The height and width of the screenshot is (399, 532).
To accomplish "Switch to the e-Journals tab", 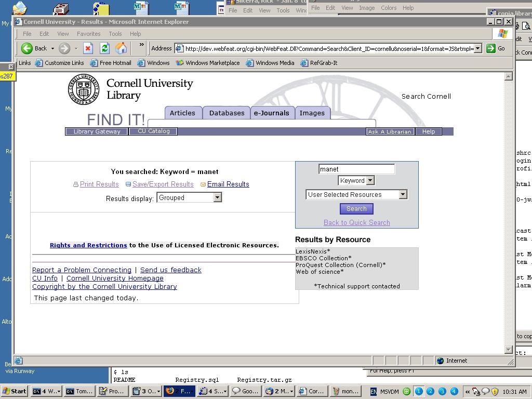I will point(272,113).
